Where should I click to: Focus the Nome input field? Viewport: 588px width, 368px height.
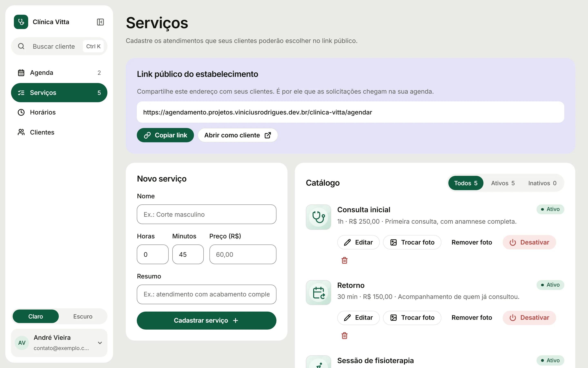click(207, 214)
